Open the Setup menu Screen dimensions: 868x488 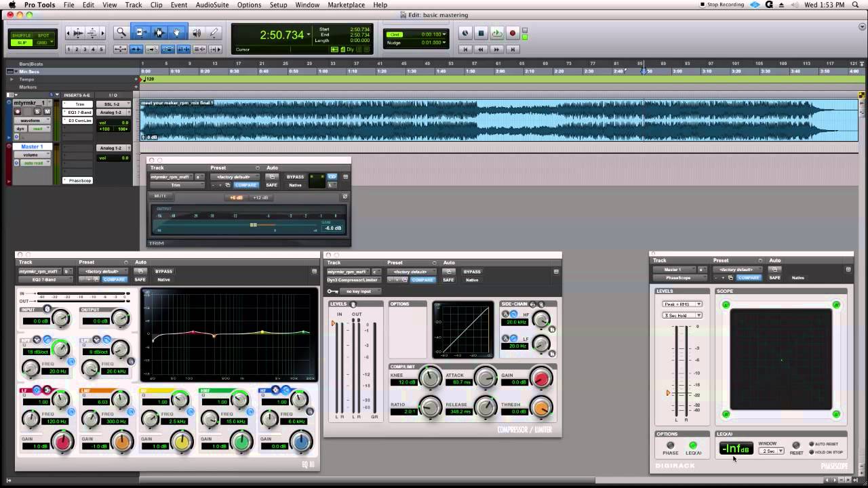[279, 5]
